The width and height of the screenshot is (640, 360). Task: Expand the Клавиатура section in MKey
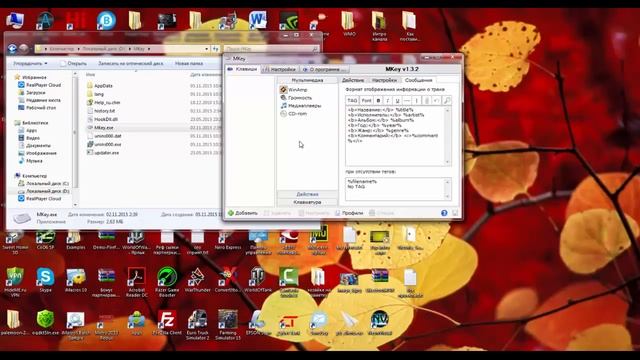click(x=307, y=202)
